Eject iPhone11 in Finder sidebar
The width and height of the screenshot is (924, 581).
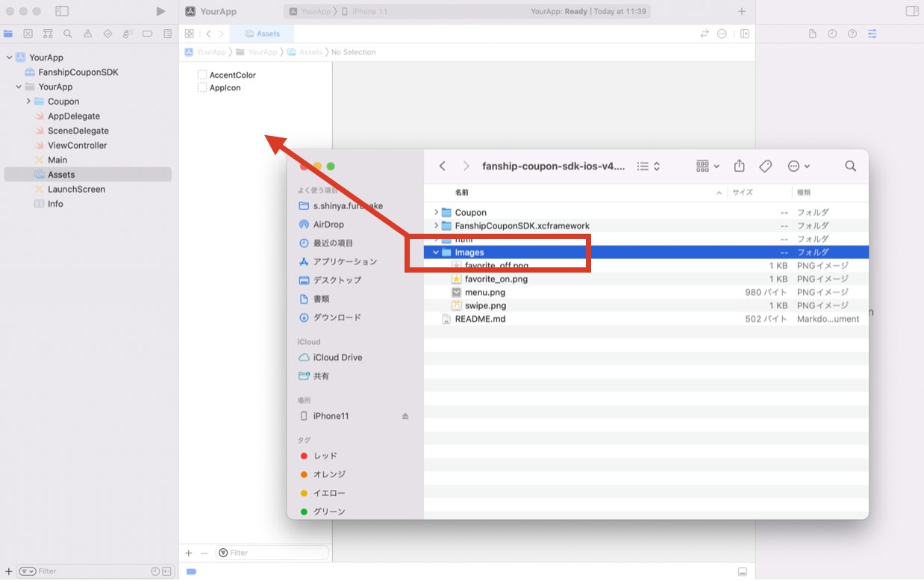[x=405, y=416]
